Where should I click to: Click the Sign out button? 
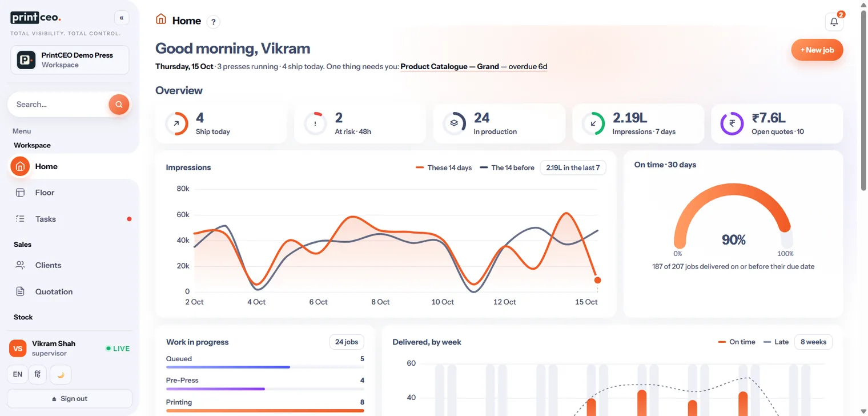(70, 398)
